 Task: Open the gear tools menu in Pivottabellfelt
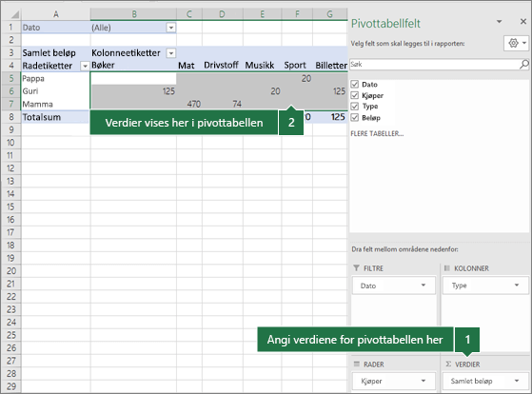(x=517, y=43)
